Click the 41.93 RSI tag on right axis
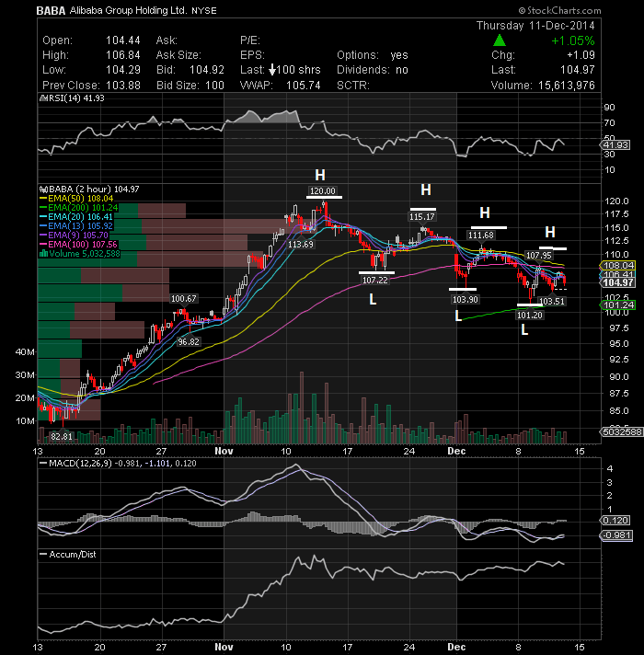The width and height of the screenshot is (644, 655). [615, 145]
